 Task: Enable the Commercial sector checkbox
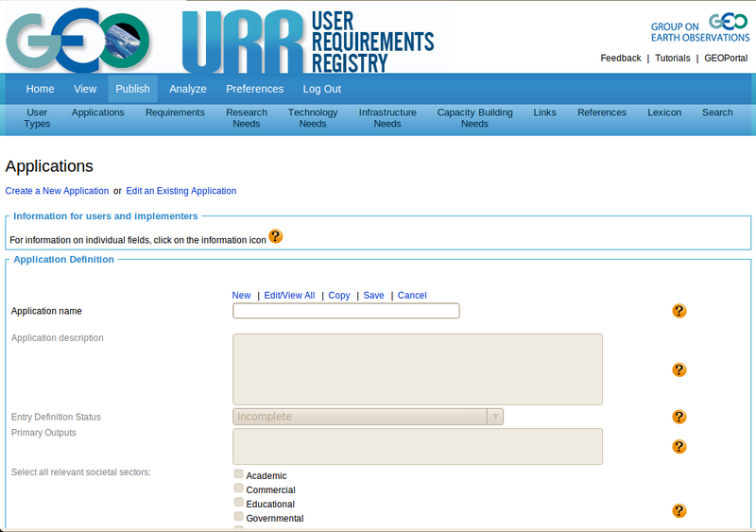point(239,489)
